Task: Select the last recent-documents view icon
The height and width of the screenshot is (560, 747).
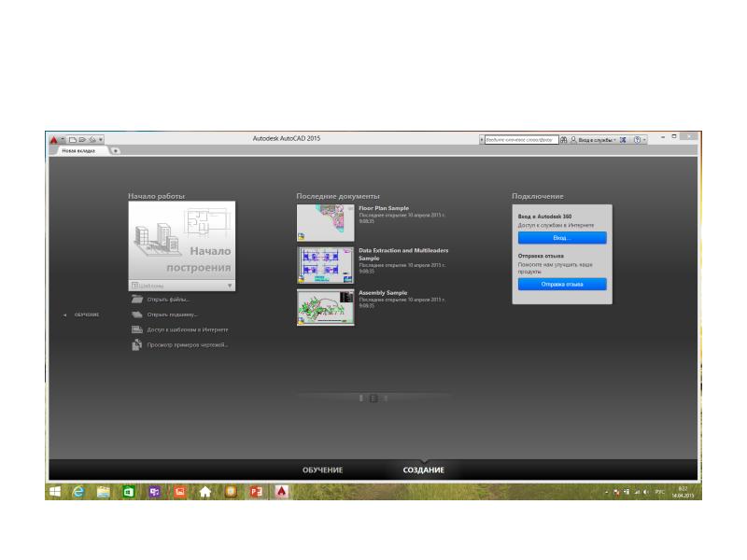Action: 386,399
